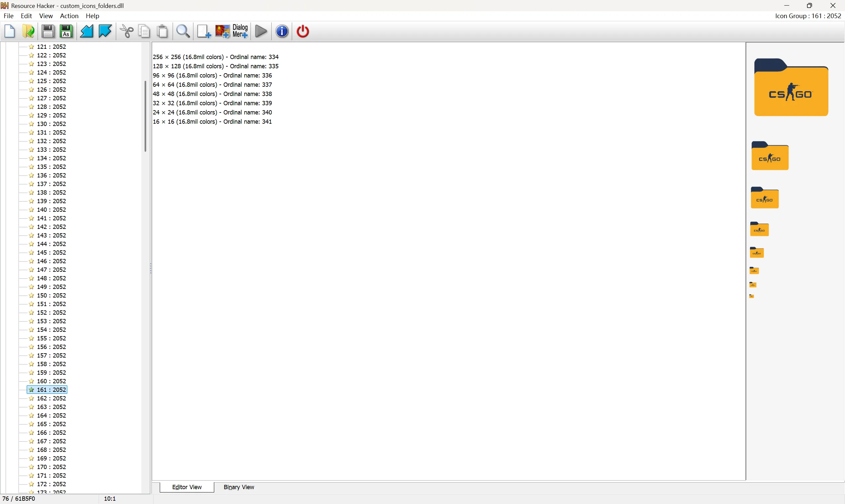The width and height of the screenshot is (845, 504).
Task: Click the Cut scissors icon
Action: 127,31
